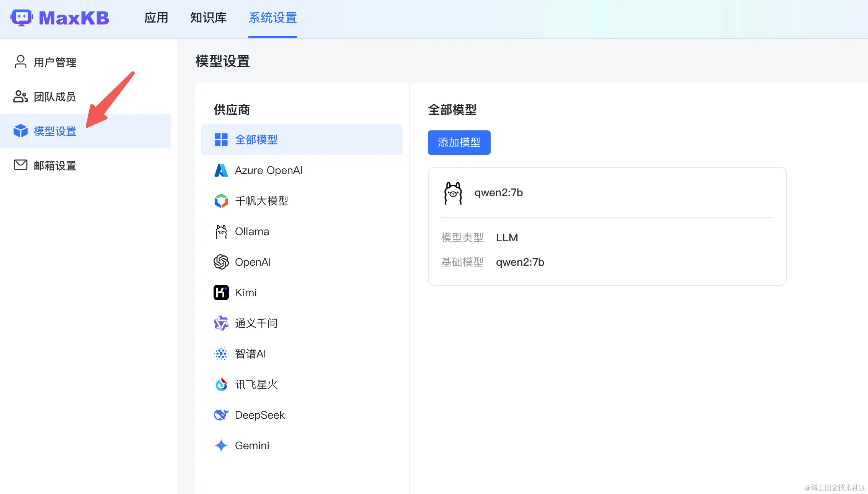Select the 千帆大模型 provider
Image resolution: width=868 pixels, height=494 pixels.
[x=262, y=201]
